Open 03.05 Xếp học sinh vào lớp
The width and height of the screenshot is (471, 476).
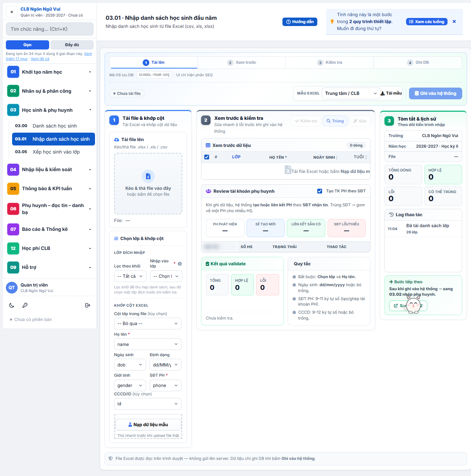54,152
